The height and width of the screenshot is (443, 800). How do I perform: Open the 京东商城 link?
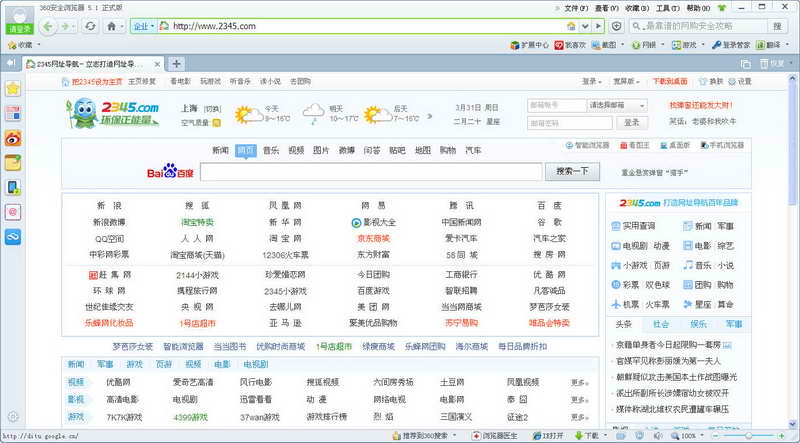pyautogui.click(x=373, y=238)
